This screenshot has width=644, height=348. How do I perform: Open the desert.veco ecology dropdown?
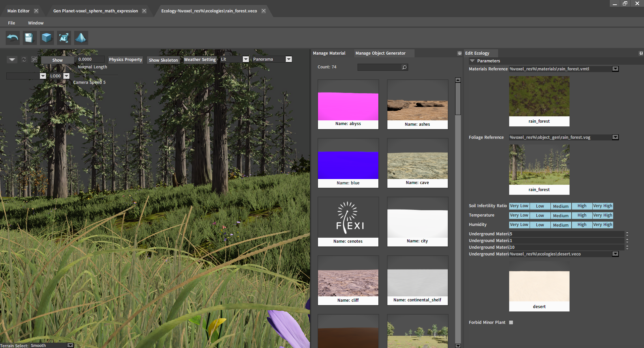pos(615,254)
